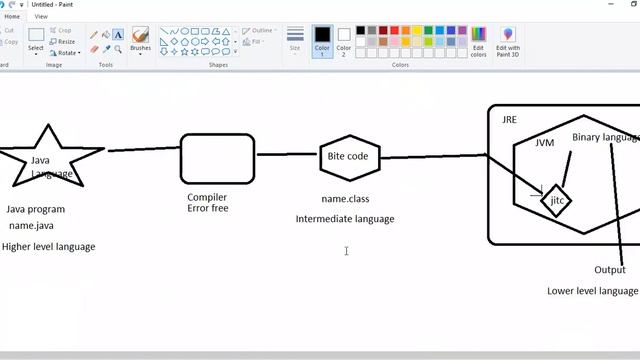The width and height of the screenshot is (640, 360).
Task: Click the horizontal scrollbar at bottom
Action: 320,356
